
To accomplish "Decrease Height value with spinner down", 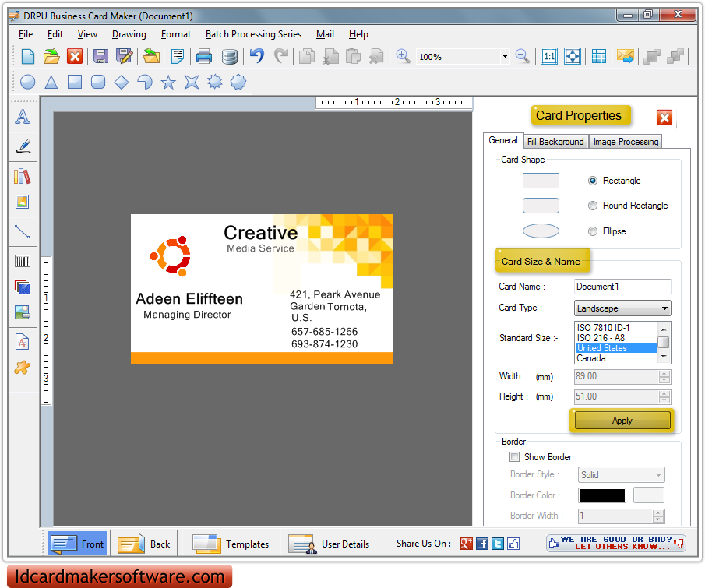I will 664,400.
